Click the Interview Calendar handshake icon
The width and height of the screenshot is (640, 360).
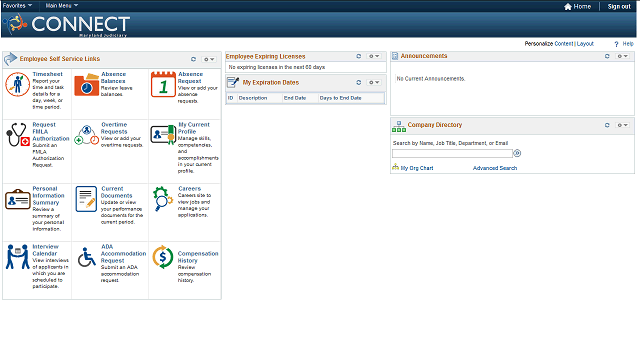(18, 257)
